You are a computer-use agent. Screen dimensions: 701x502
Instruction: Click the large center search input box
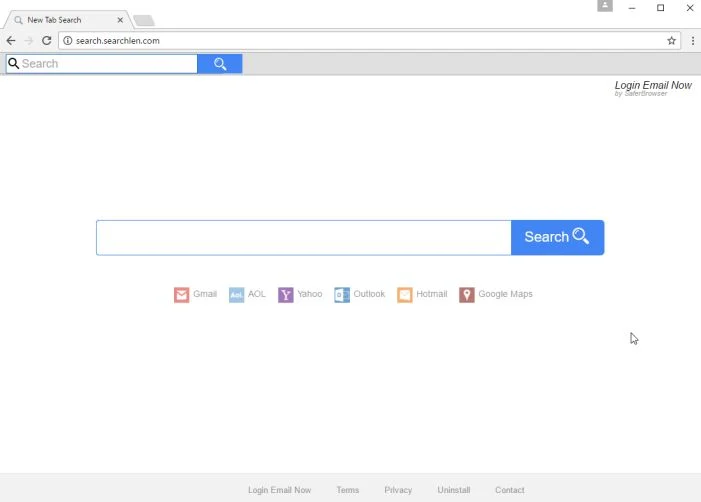[304, 237]
